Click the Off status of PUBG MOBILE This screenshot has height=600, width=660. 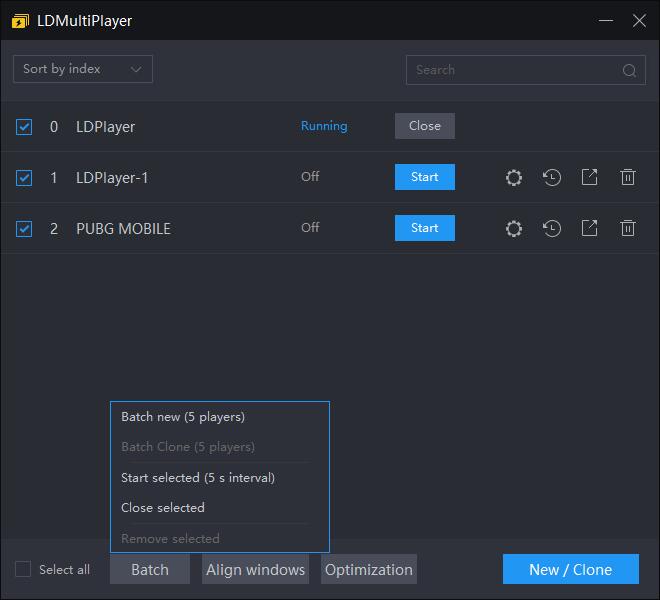(x=310, y=227)
